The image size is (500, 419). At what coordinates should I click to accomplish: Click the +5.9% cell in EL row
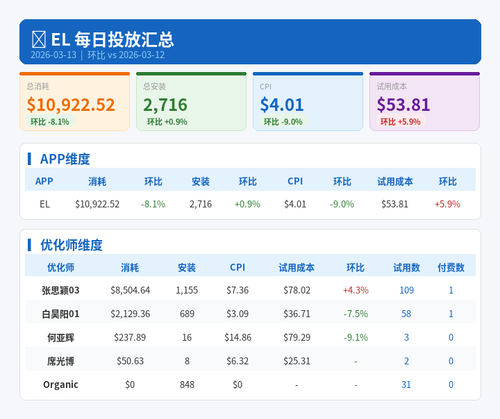[x=447, y=204]
